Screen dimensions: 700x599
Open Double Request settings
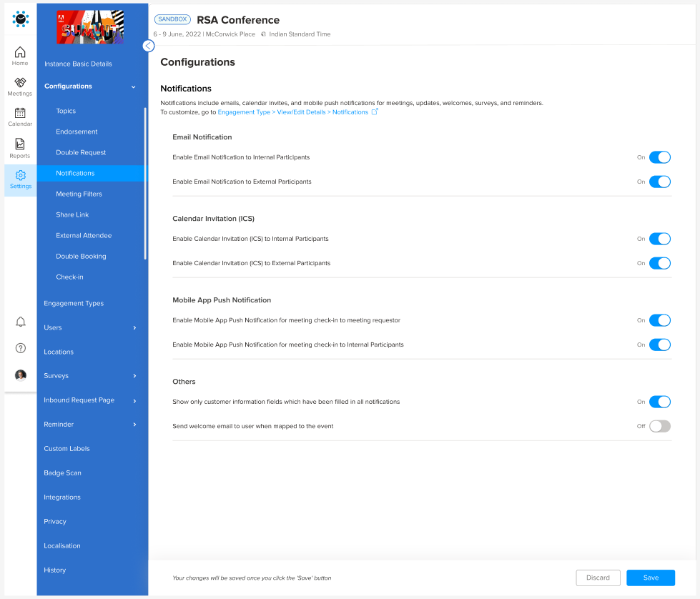tap(81, 152)
